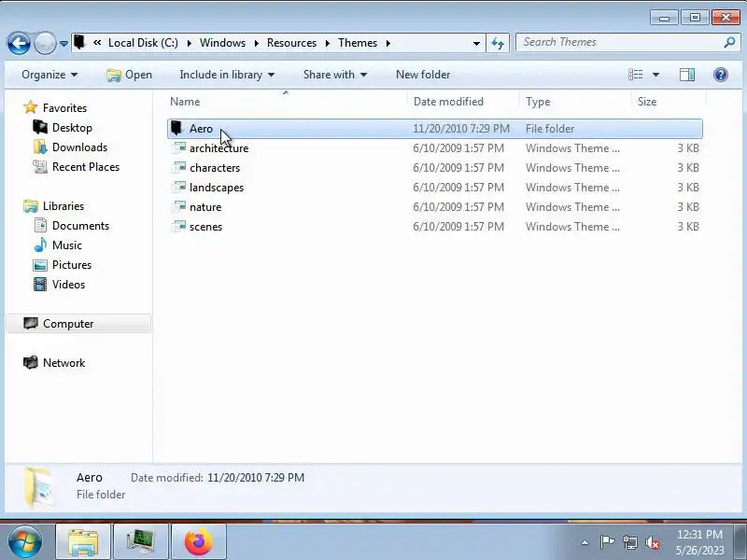Click the Libraries icon in navigation pane
Image resolution: width=747 pixels, height=560 pixels.
click(x=31, y=206)
